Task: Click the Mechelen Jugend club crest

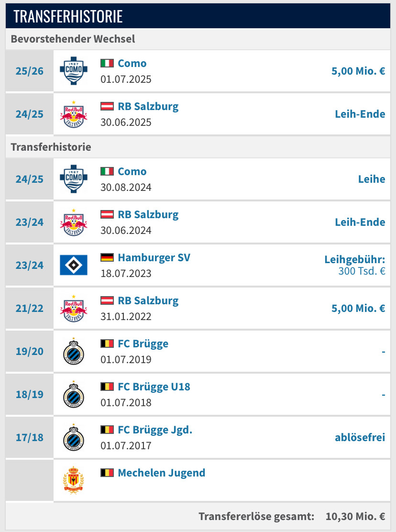Action: [74, 480]
